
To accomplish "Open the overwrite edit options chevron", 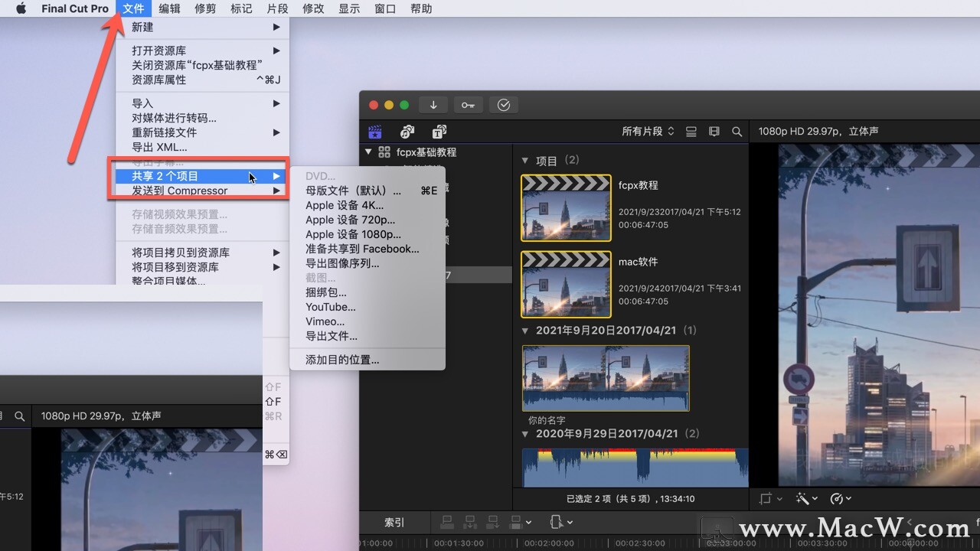I will pos(529,523).
